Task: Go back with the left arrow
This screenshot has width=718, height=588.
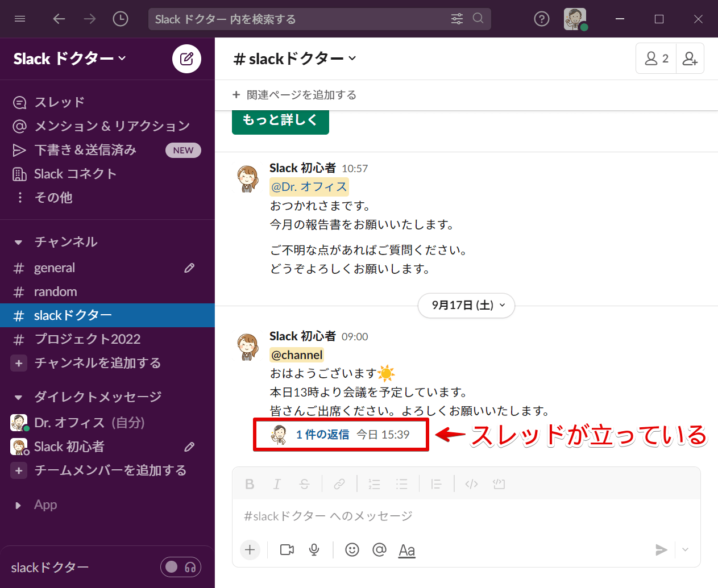Action: (59, 19)
